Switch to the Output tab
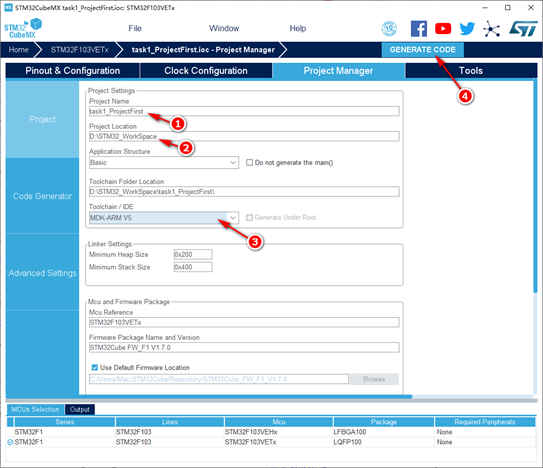This screenshot has height=468, width=543. point(80,409)
